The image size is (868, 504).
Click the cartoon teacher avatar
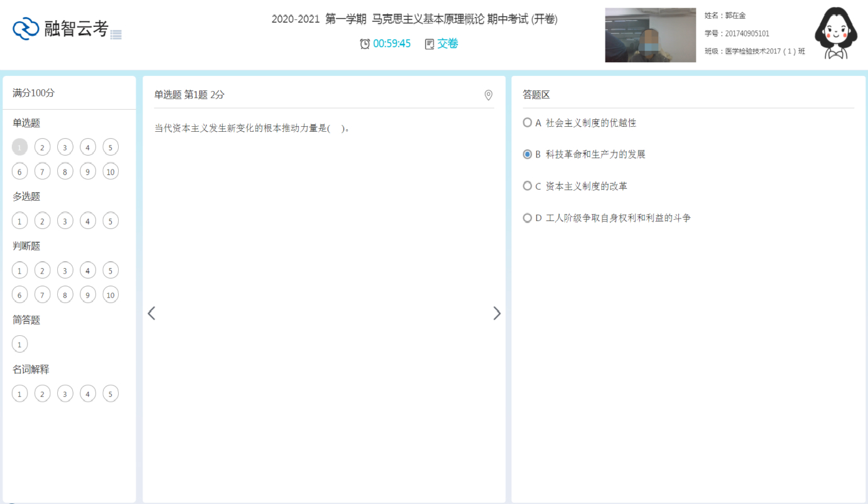[x=835, y=35]
